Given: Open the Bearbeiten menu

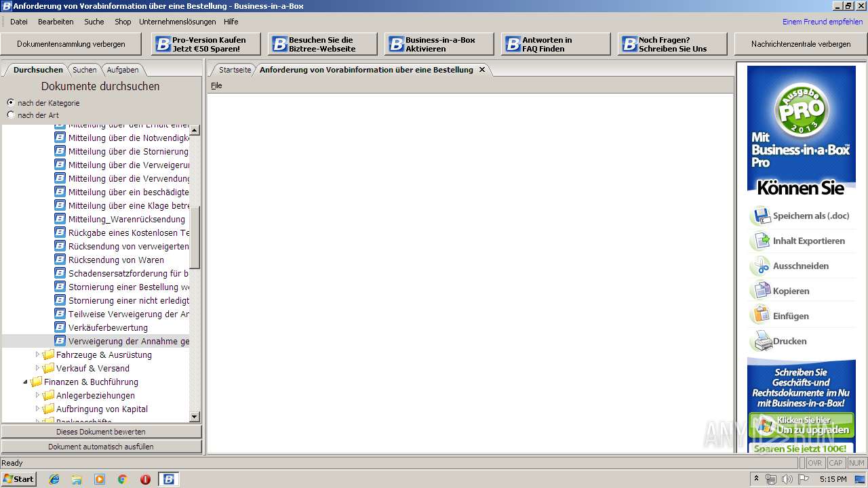Looking at the screenshot, I should click(x=56, y=22).
